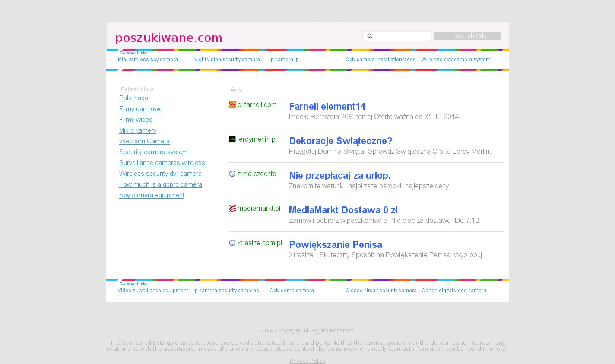Click the leroymerlin.pl favicon icon

point(232,139)
